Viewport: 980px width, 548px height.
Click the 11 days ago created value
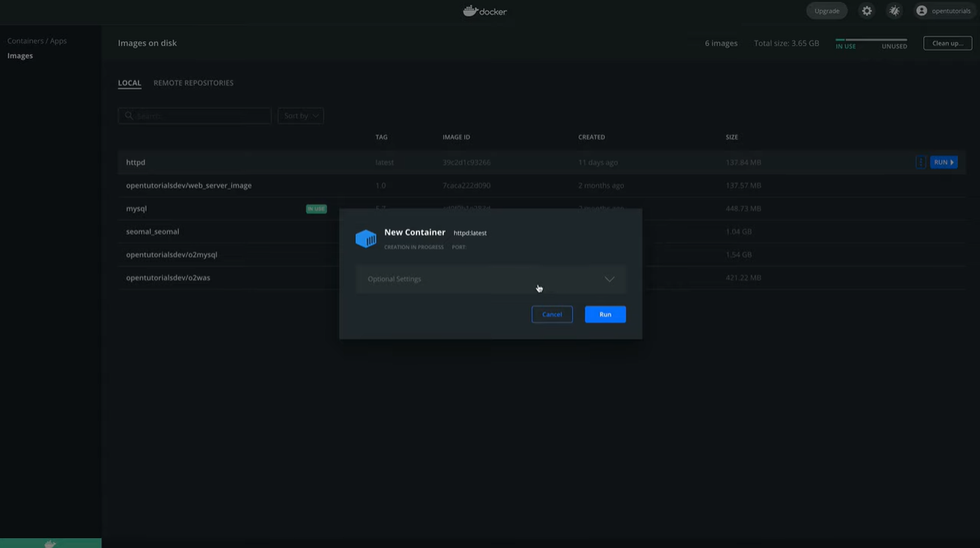coord(599,162)
